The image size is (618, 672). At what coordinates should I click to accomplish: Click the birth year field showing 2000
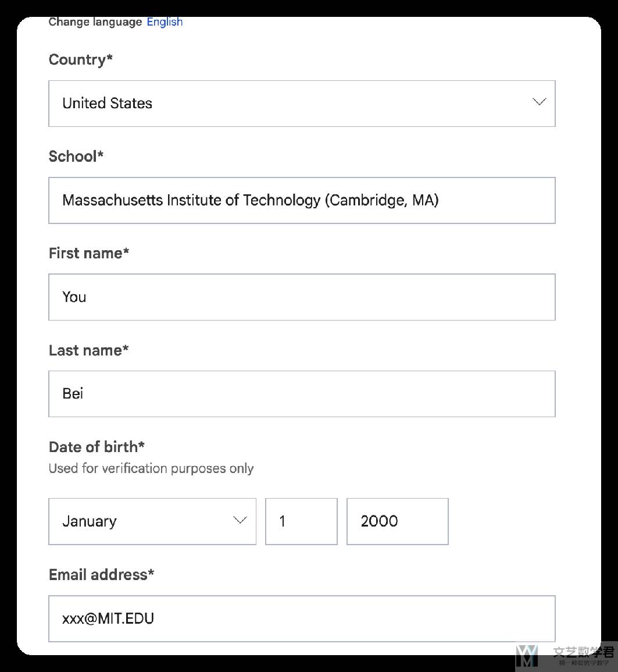coord(397,521)
